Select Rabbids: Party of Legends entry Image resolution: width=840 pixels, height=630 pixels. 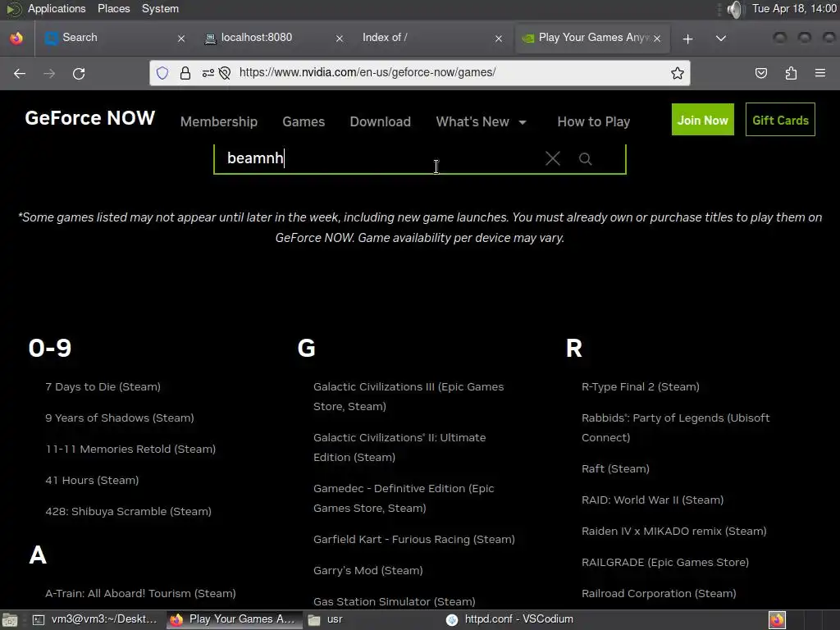coord(676,427)
